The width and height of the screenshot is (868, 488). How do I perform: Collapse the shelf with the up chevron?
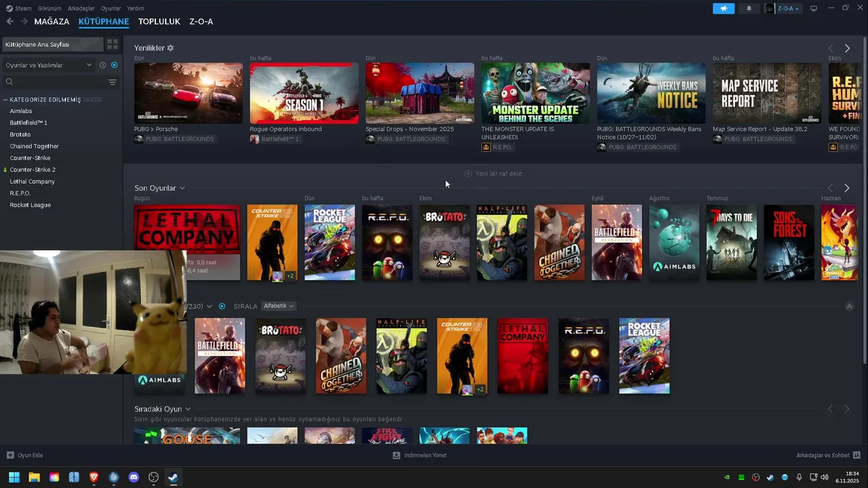point(849,306)
